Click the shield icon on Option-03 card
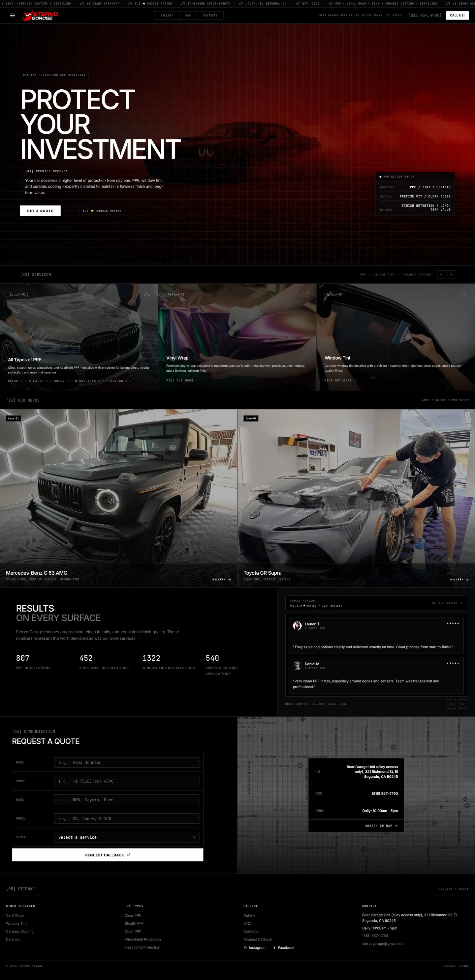The height and width of the screenshot is (980, 475). 463,295
